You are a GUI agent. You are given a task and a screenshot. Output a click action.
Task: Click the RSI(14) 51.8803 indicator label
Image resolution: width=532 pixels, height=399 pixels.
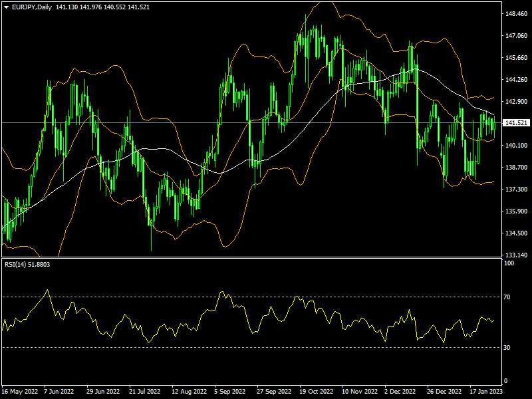27,264
